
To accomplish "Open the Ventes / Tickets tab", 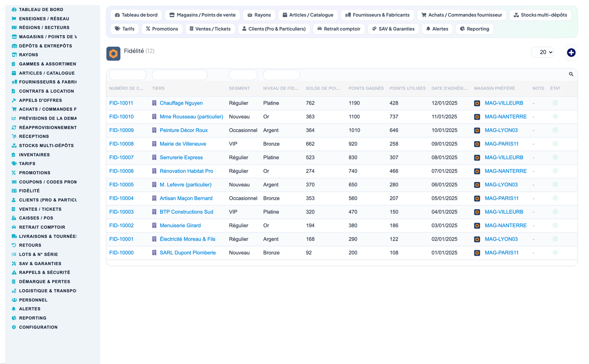I will point(210,29).
